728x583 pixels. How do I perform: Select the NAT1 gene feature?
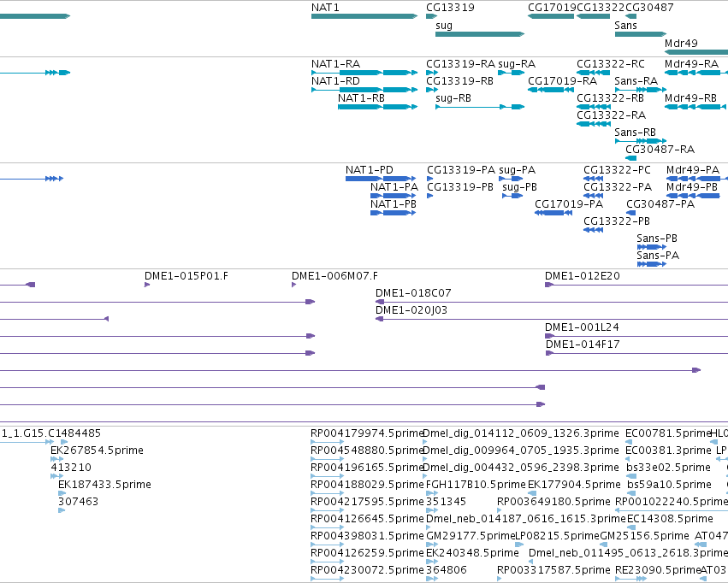[x=364, y=16]
